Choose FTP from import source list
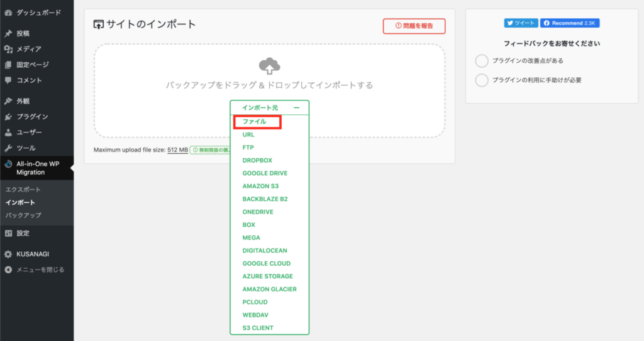The image size is (644, 341). pos(248,148)
